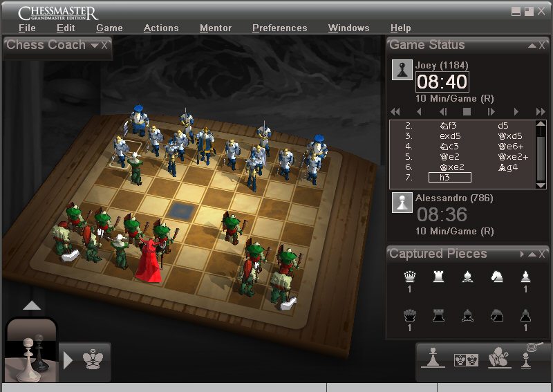Select the red-robed king piece on board
The width and height of the screenshot is (553, 392).
tap(149, 261)
